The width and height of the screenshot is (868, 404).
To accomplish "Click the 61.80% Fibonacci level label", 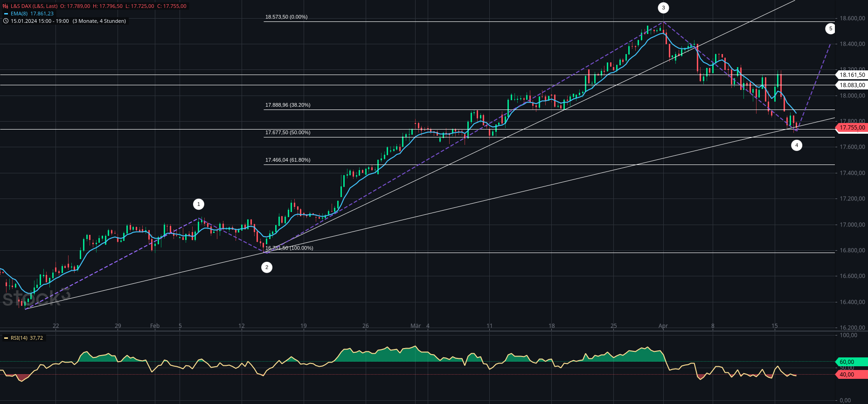I will tap(288, 160).
